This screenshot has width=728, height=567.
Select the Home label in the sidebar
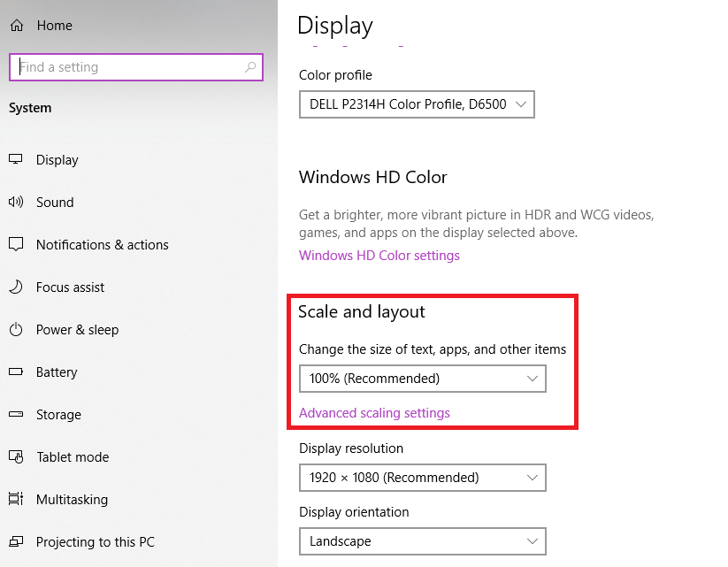(54, 27)
